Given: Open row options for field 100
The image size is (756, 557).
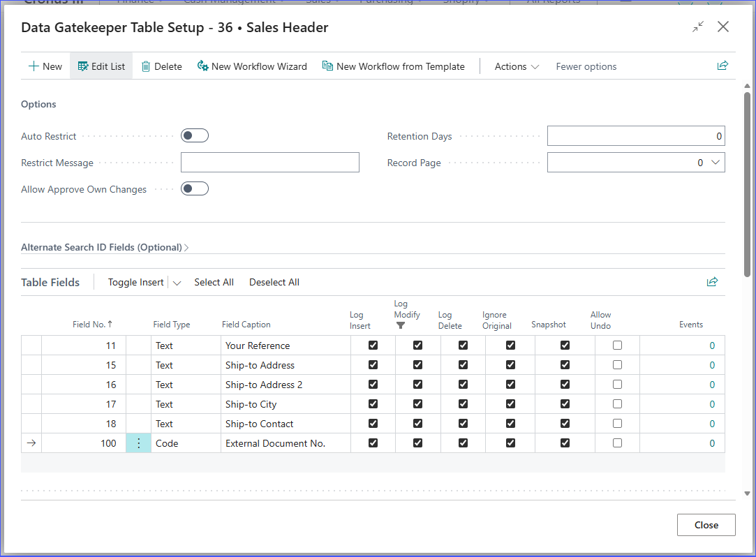Looking at the screenshot, I should pos(138,443).
